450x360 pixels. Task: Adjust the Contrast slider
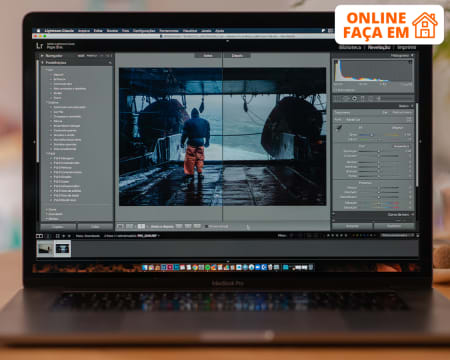click(379, 156)
